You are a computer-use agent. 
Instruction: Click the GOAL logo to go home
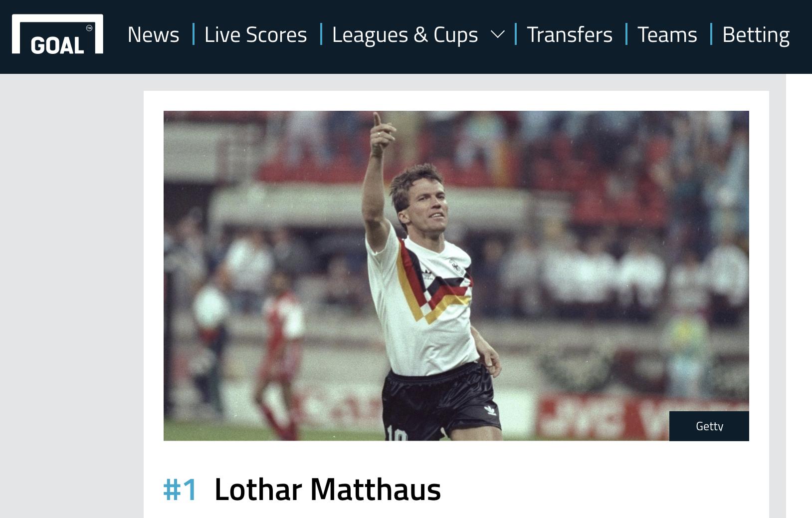[57, 34]
